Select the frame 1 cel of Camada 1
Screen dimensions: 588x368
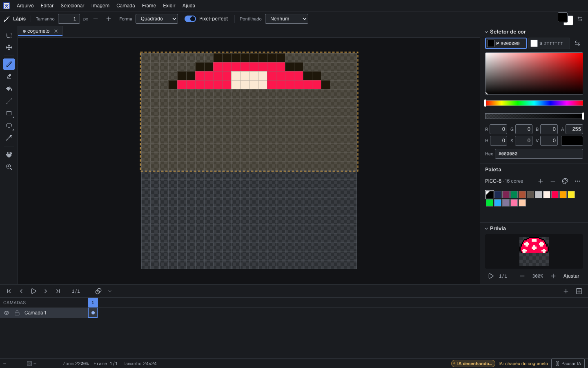pyautogui.click(x=93, y=313)
